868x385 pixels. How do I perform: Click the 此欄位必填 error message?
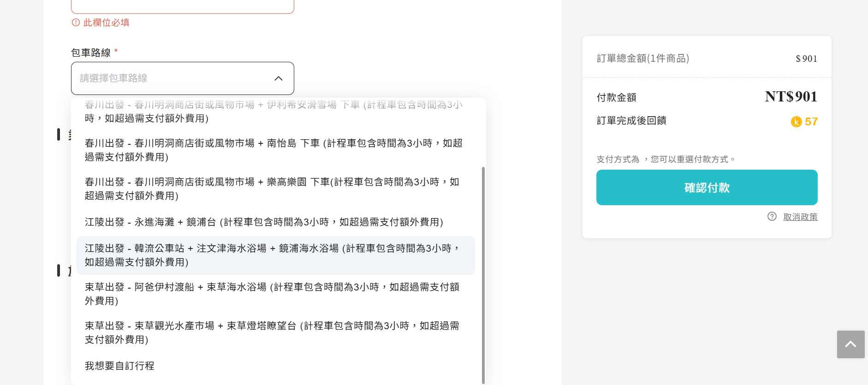pyautogui.click(x=106, y=22)
